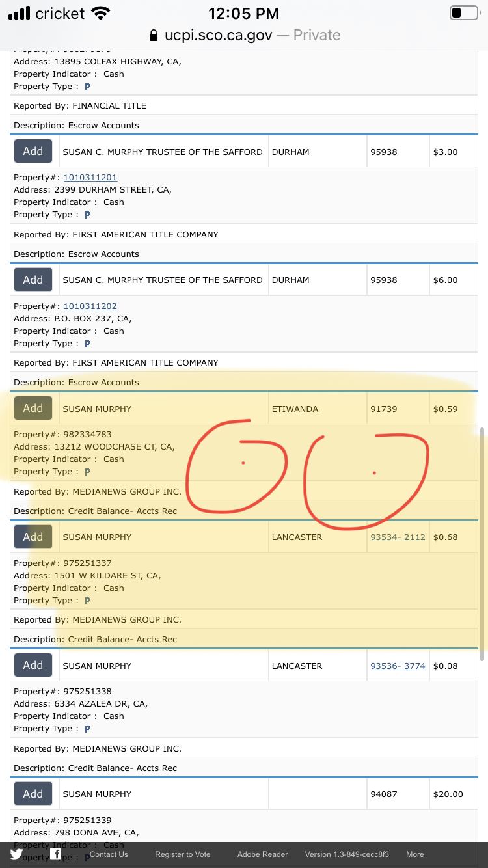Open Contact Us in footer
Screen dimensions: 488x868
coord(109,854)
